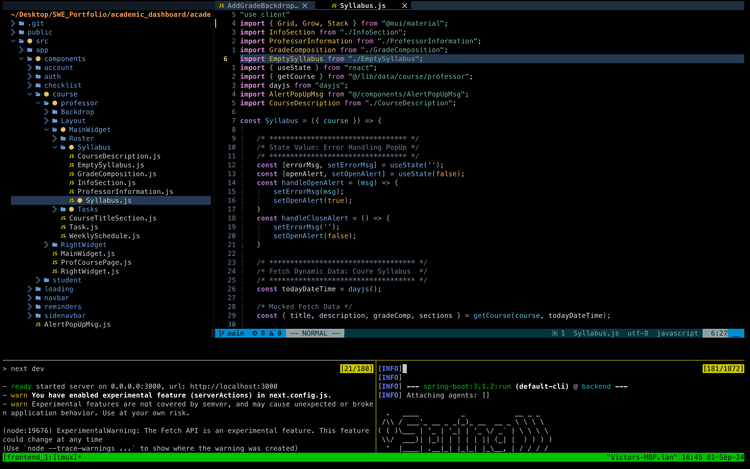Collapse the MainWidget folder chevron
The width and height of the screenshot is (750, 469).
coord(47,130)
